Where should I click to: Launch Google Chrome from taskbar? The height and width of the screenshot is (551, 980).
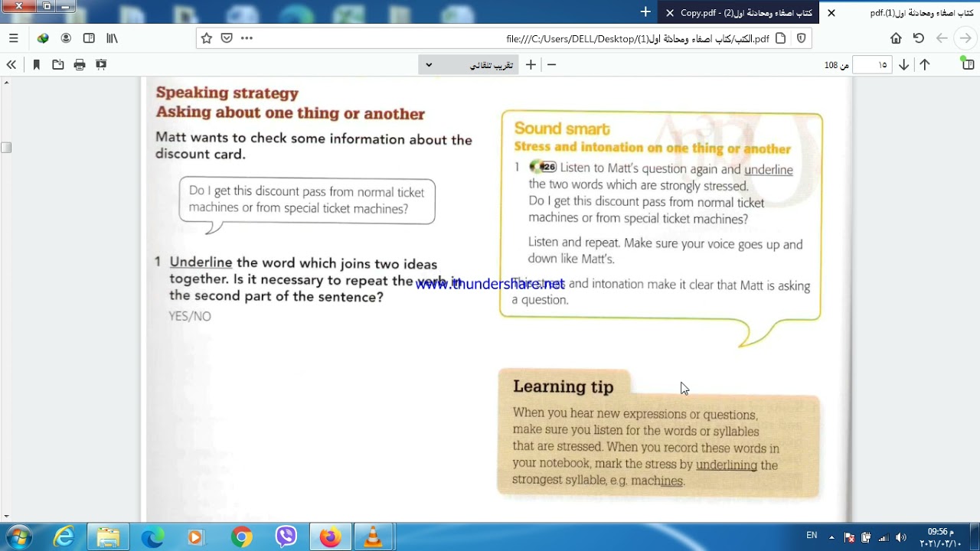pos(241,537)
